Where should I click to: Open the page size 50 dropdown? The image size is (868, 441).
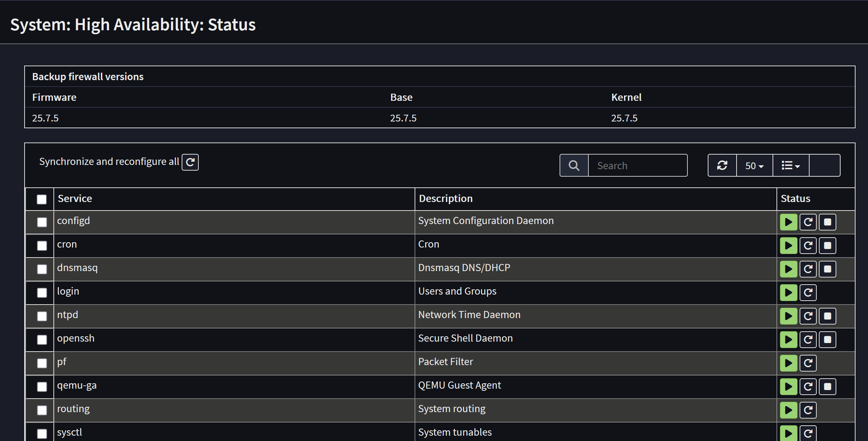[x=754, y=165]
